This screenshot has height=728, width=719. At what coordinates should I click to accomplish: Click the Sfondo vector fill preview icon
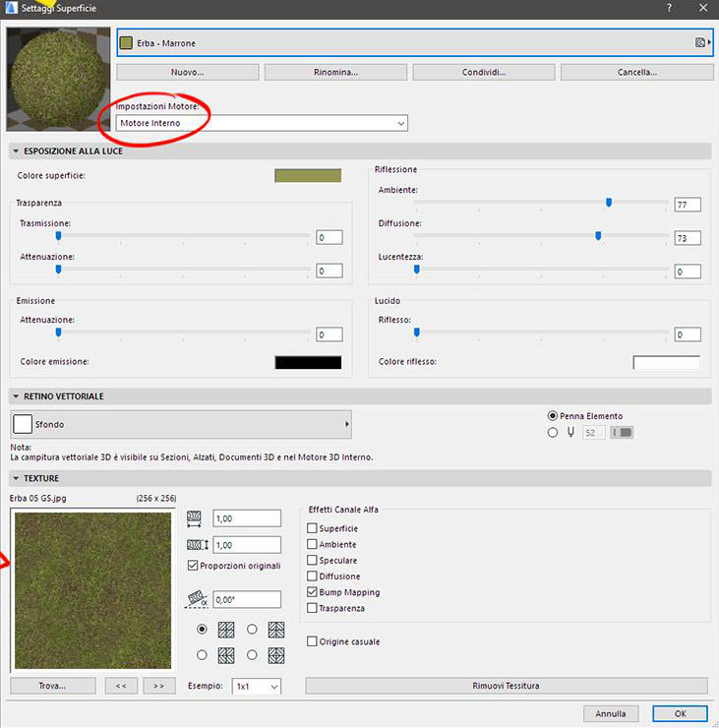23,424
